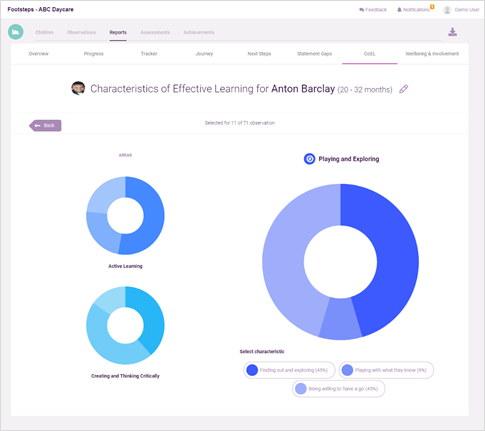Switch to the Wellbeing & Involvement tab
485x431 pixels.
[432, 54]
